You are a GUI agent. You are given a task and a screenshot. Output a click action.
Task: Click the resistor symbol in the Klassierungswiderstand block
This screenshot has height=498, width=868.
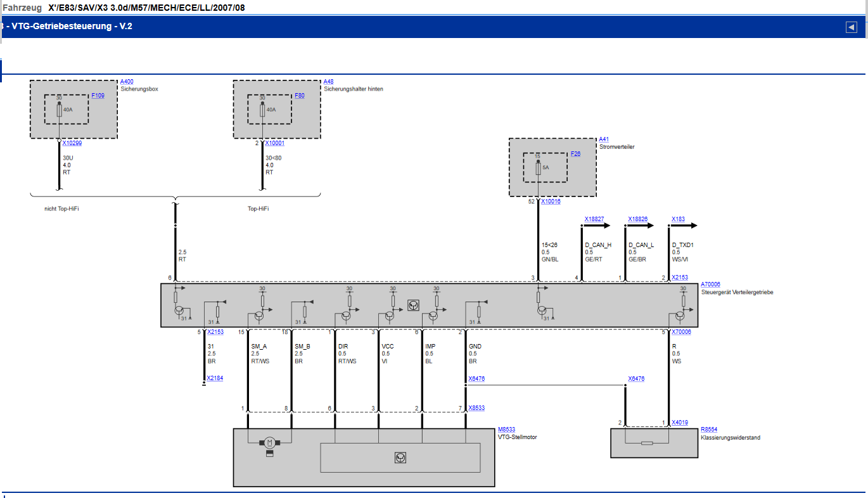pos(647,443)
